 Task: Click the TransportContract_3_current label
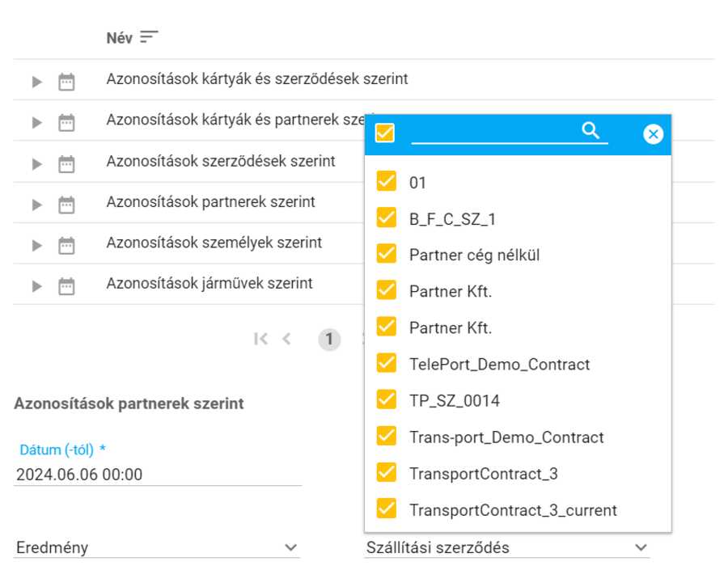pyautogui.click(x=513, y=510)
